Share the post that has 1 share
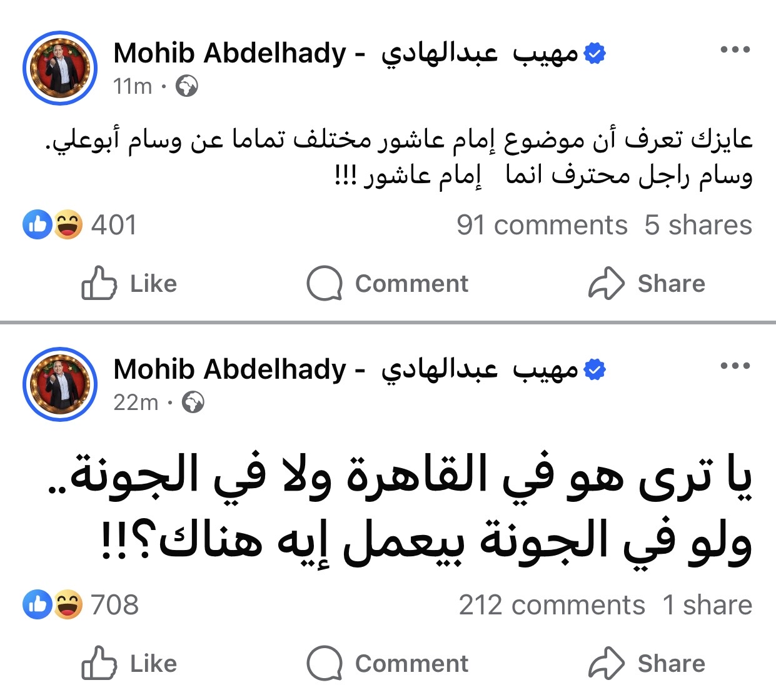This screenshot has height=700, width=776. 647,664
